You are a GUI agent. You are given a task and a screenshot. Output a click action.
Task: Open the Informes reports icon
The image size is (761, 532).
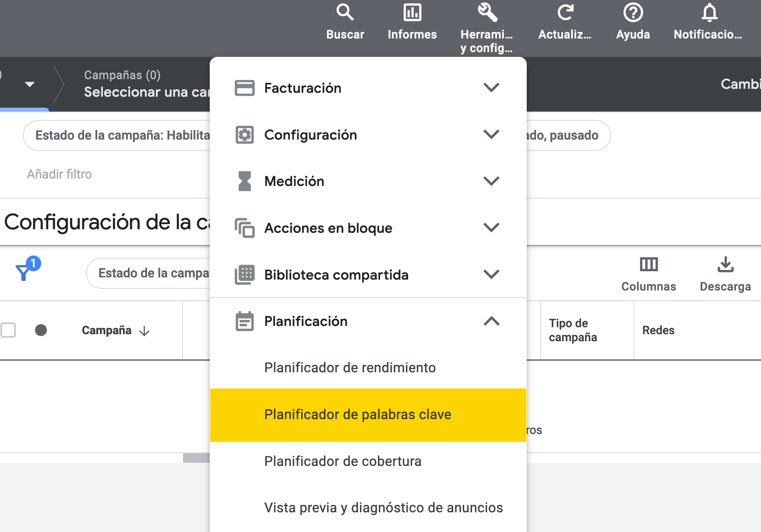coord(412,14)
